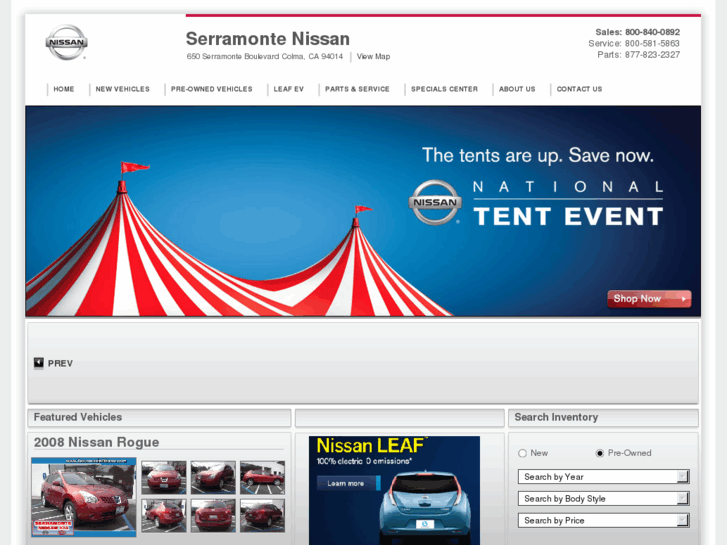Click the Nissan LEAF car ad image

(x=395, y=490)
